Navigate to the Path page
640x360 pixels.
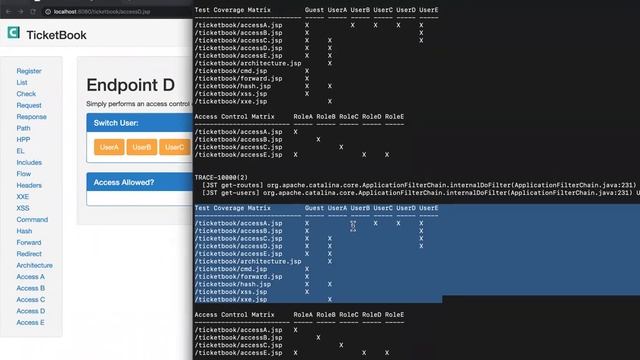click(x=23, y=128)
